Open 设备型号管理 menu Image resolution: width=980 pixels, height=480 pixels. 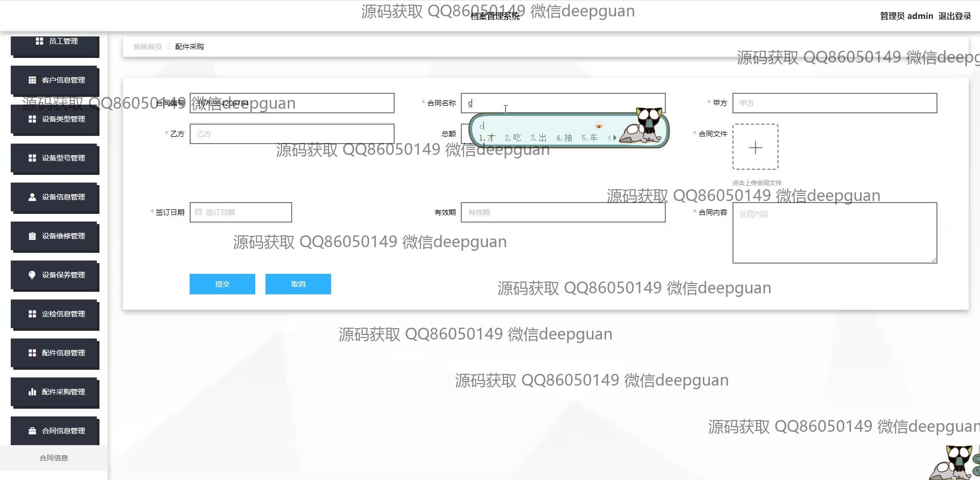pos(55,158)
